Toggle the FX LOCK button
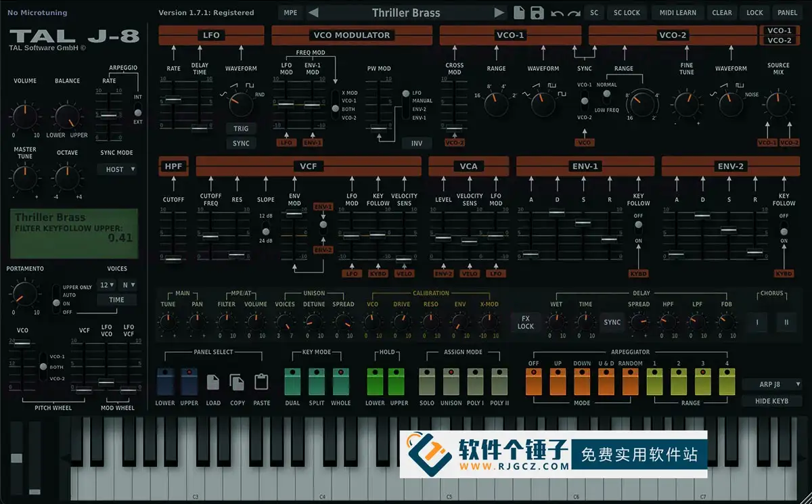812x504 pixels. point(526,322)
